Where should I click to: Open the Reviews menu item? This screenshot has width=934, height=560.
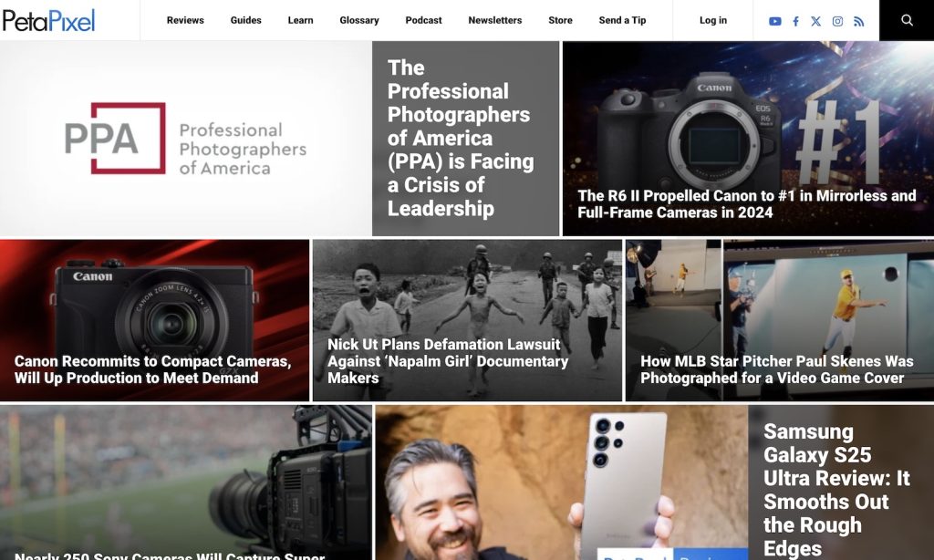(185, 20)
